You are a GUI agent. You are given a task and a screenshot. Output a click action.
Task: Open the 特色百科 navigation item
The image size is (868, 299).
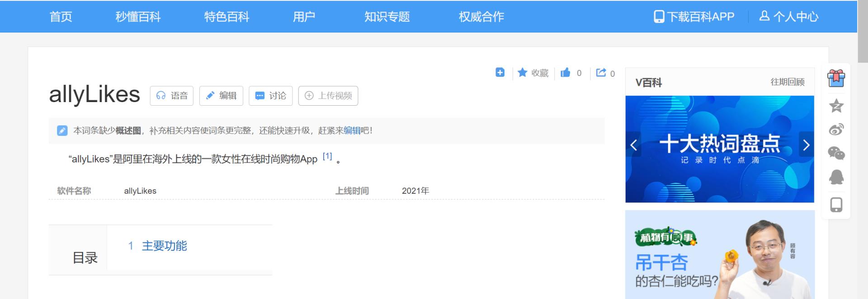click(x=226, y=17)
